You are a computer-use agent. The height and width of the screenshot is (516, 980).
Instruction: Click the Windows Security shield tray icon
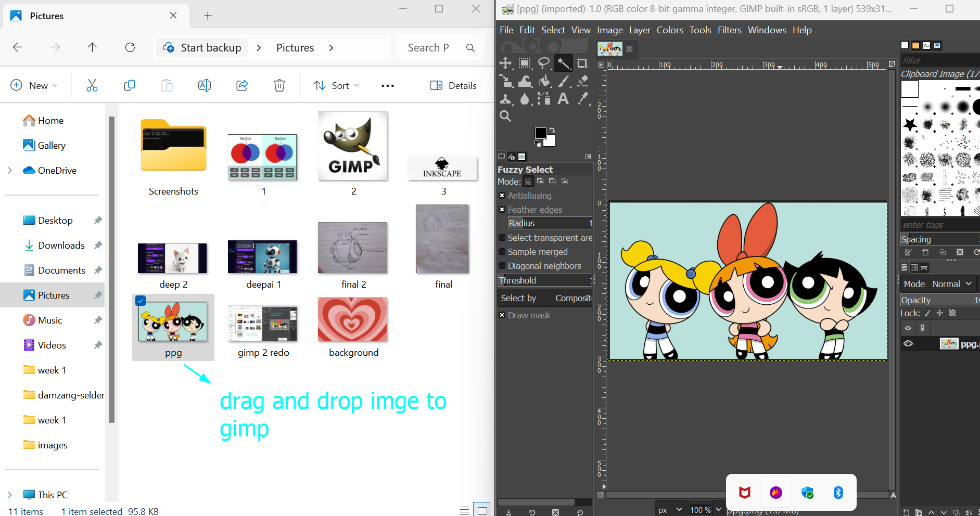point(807,493)
